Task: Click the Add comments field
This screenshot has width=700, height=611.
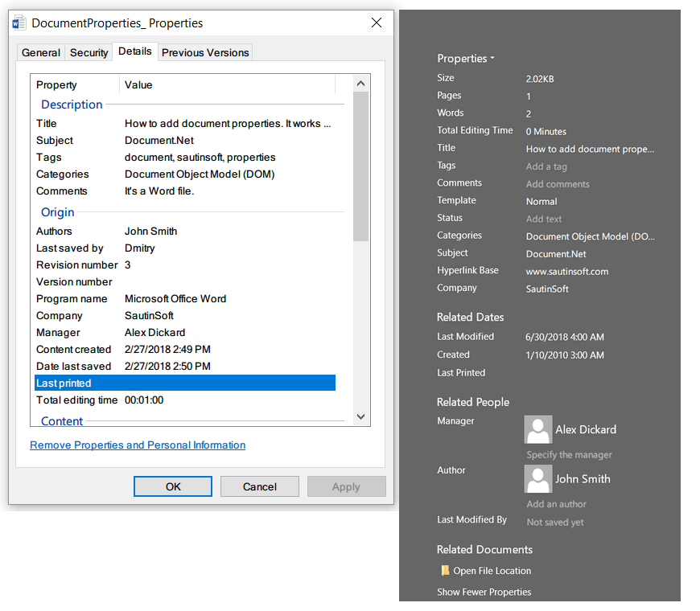Action: point(558,184)
